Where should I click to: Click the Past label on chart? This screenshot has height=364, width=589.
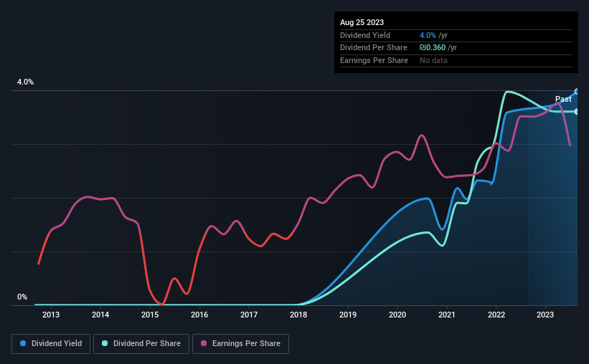point(563,99)
